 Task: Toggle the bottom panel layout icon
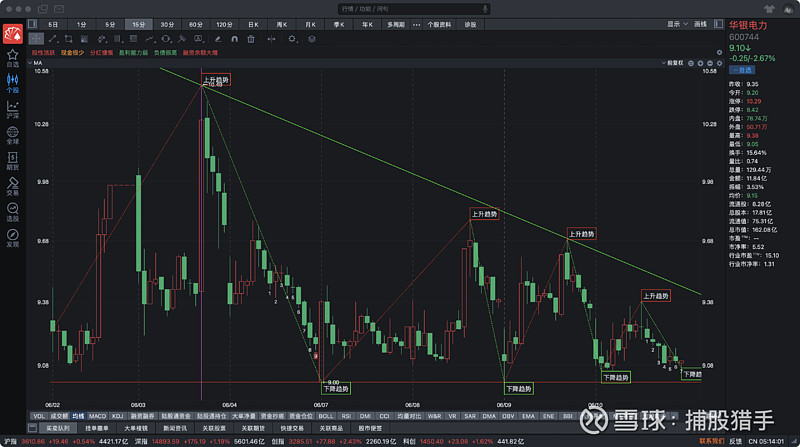click(x=33, y=428)
